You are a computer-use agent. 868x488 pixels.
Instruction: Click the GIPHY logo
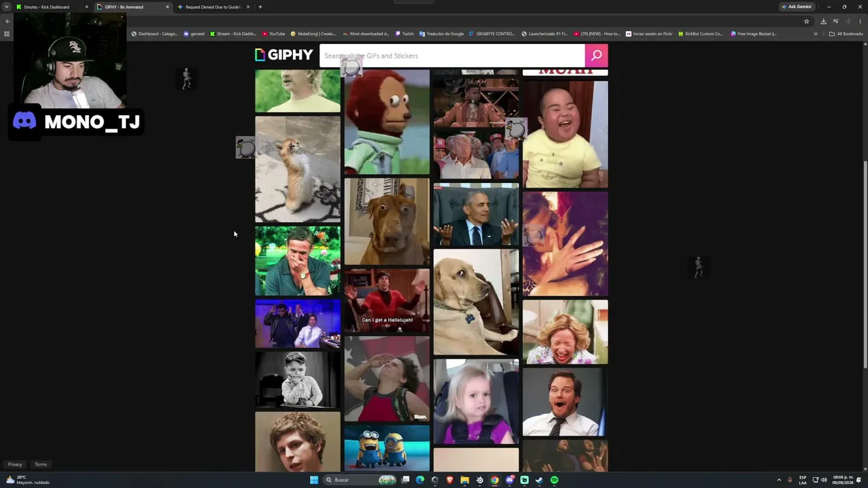coord(283,55)
